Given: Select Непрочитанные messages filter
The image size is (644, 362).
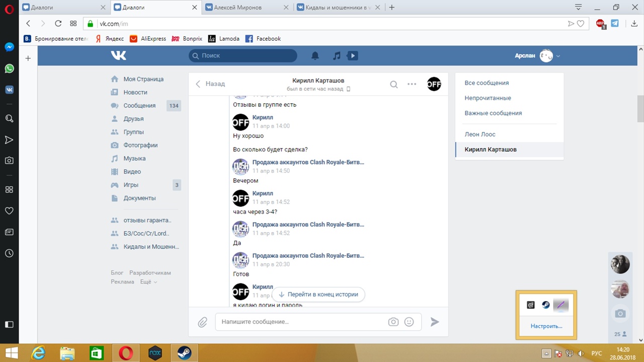Looking at the screenshot, I should tap(488, 98).
